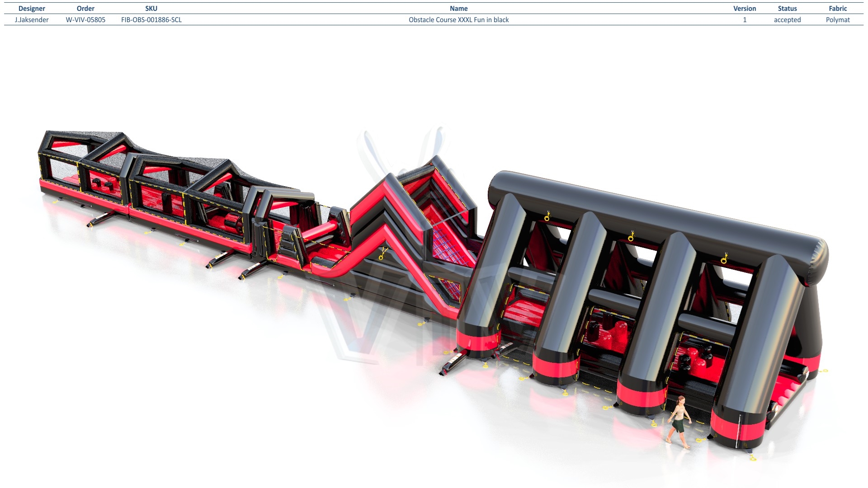Select version value 1
The width and height of the screenshot is (868, 488).
pyautogui.click(x=745, y=20)
